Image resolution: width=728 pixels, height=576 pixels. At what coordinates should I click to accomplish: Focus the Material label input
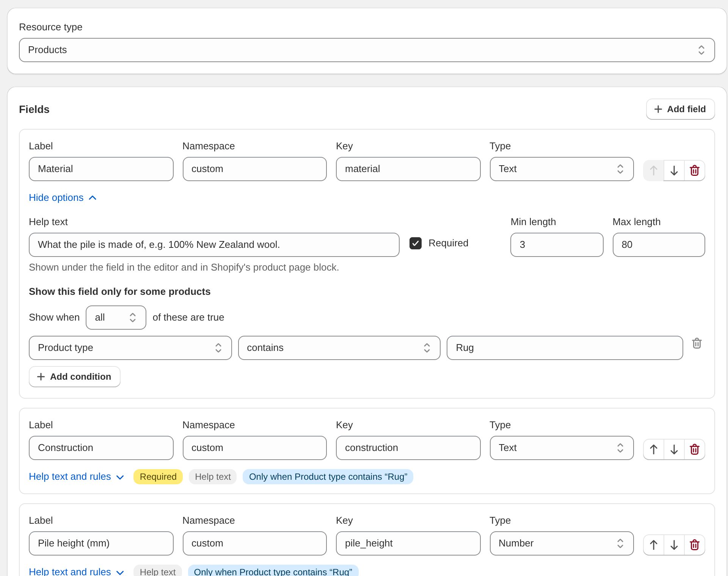[x=101, y=169]
